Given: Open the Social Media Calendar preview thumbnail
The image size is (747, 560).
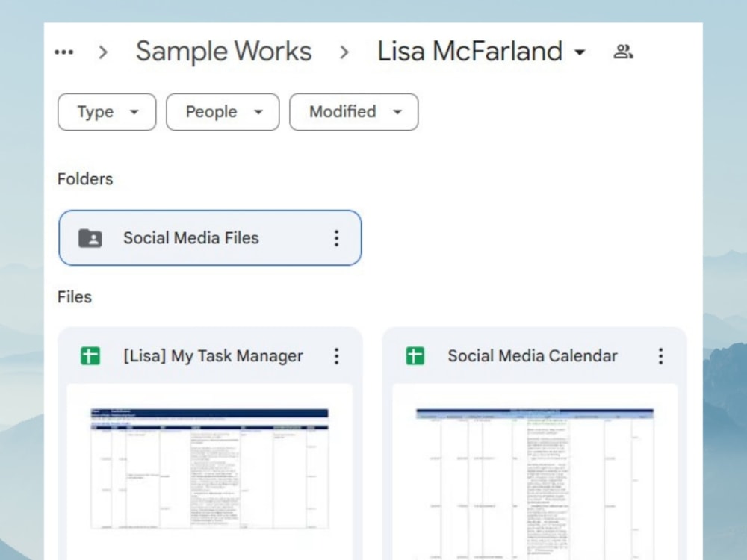Looking at the screenshot, I should tap(535, 471).
